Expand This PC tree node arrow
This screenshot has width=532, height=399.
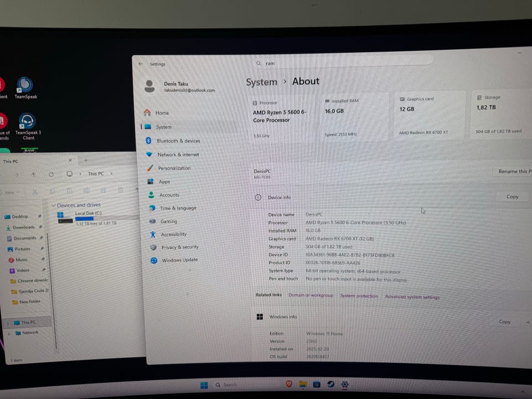[8, 323]
